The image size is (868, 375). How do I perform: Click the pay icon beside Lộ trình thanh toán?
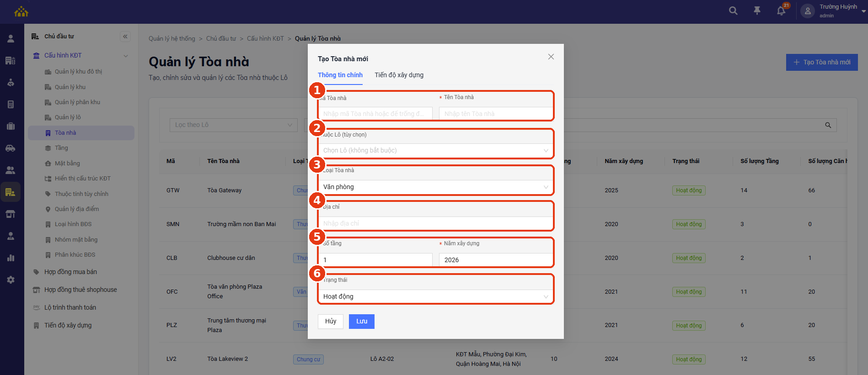pyautogui.click(x=37, y=307)
